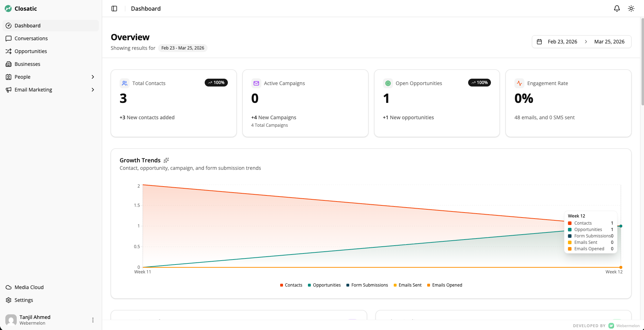Image resolution: width=644 pixels, height=330 pixels.
Task: Click the 100% trend badge on Total Contacts
Action: coord(216,82)
